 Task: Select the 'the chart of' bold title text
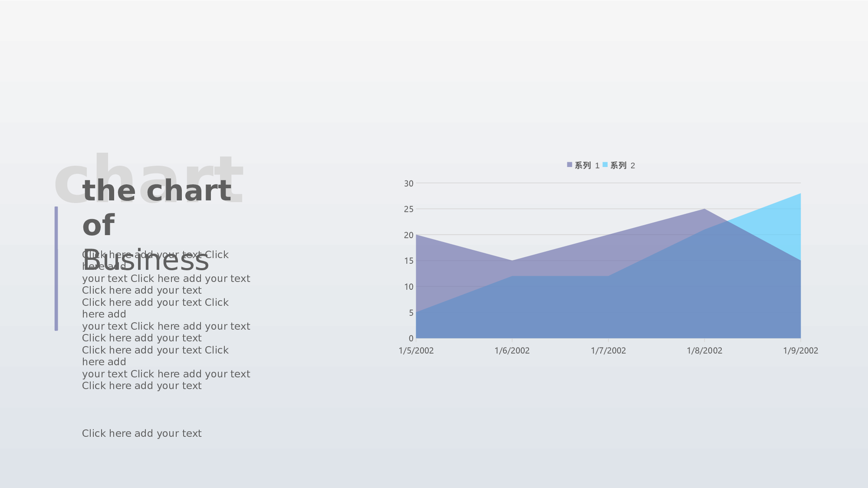point(157,208)
